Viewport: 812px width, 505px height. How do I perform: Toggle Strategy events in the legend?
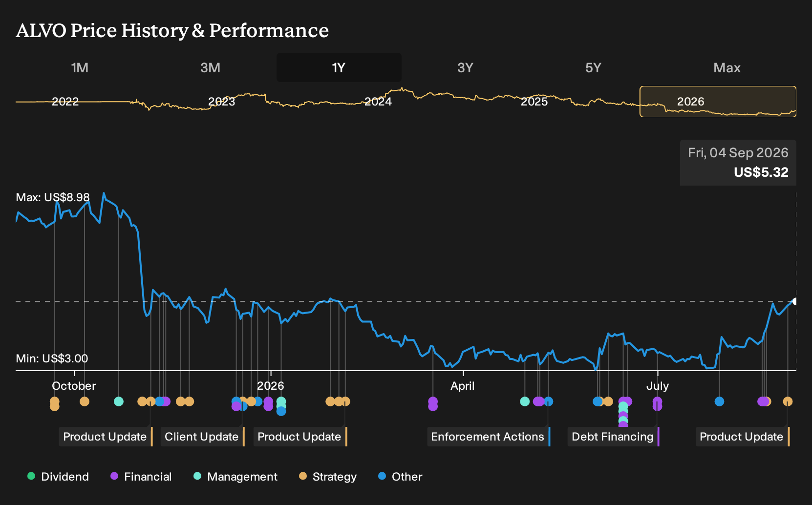tap(328, 477)
